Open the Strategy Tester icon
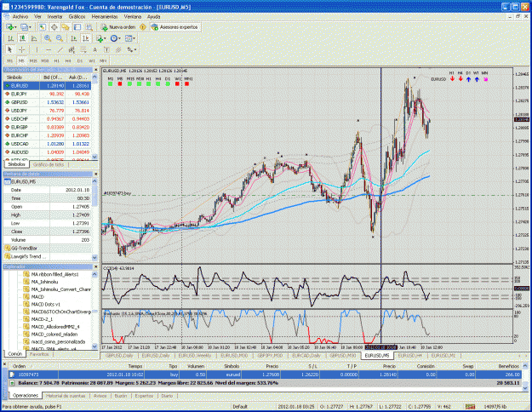The image size is (532, 412). pyautogui.click(x=89, y=27)
